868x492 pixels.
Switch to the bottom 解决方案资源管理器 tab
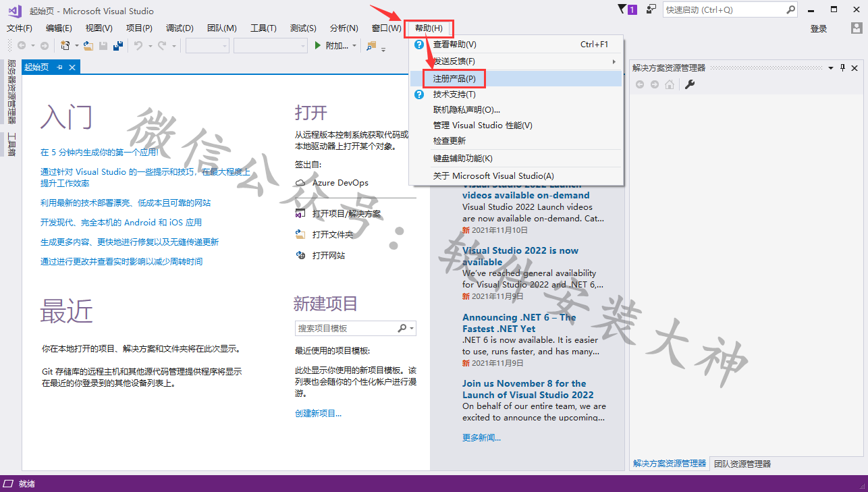click(x=670, y=464)
